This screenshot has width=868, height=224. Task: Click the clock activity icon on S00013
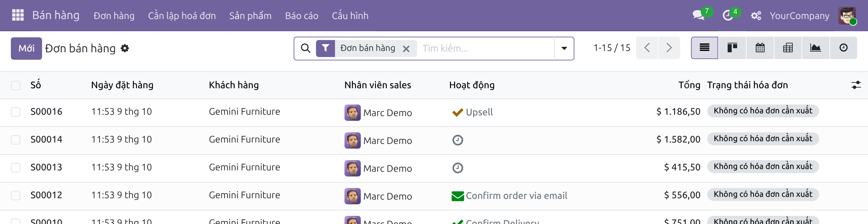pyautogui.click(x=458, y=168)
